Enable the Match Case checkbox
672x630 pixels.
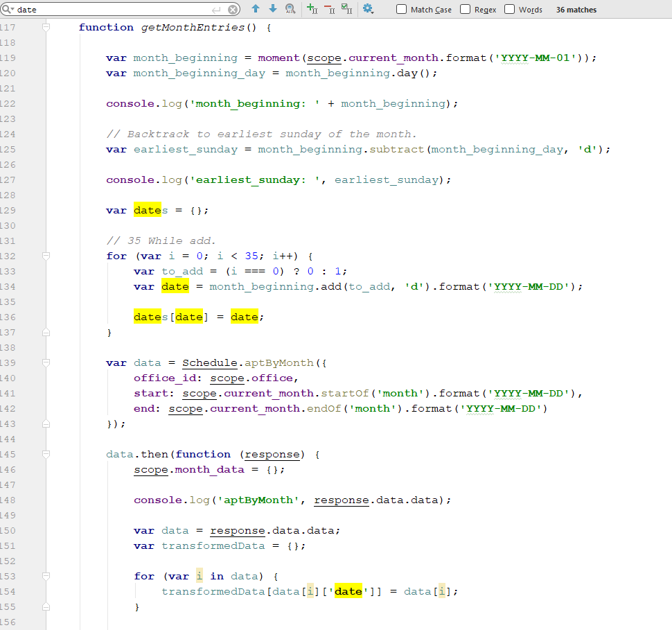click(x=400, y=9)
